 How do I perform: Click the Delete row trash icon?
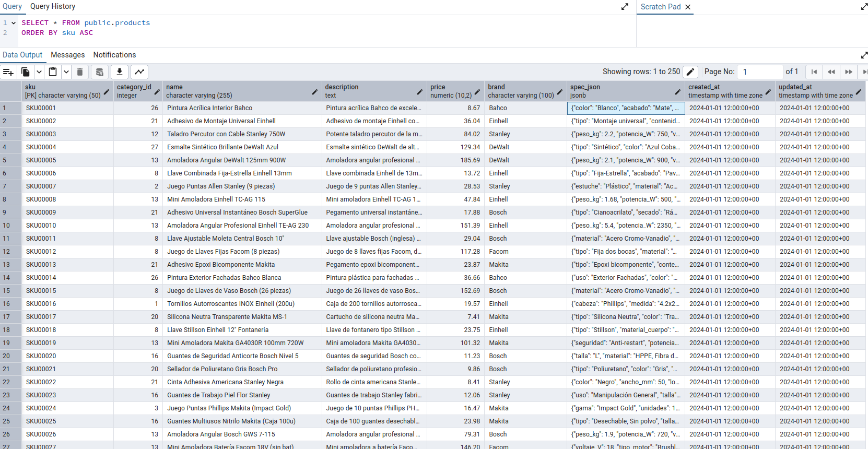(x=80, y=72)
